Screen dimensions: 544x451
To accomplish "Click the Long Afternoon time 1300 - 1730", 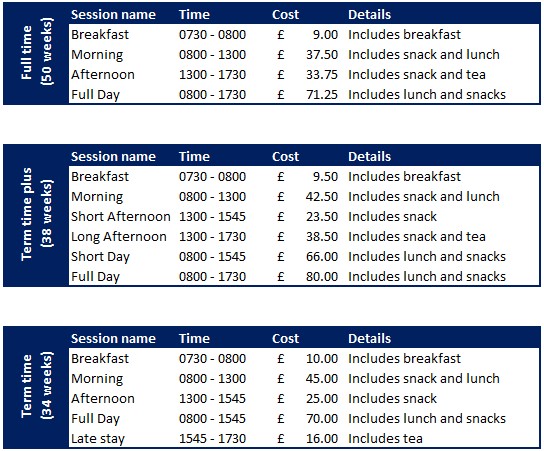I will (212, 237).
